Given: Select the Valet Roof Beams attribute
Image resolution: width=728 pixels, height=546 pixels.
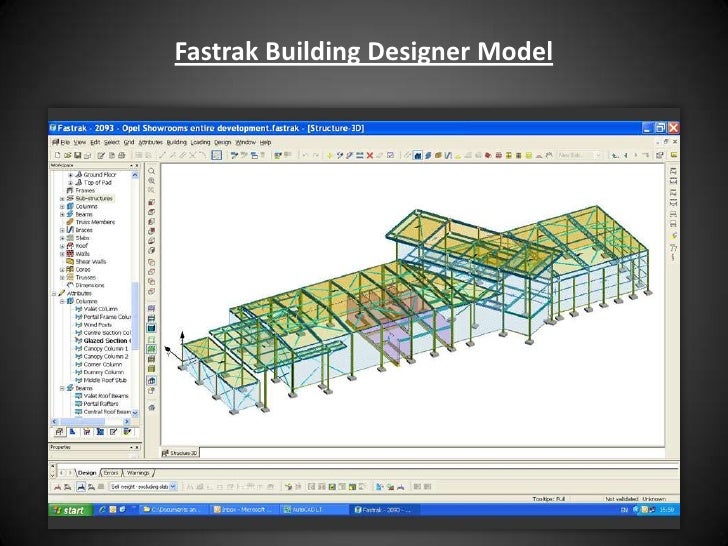Looking at the screenshot, I should 106,396.
